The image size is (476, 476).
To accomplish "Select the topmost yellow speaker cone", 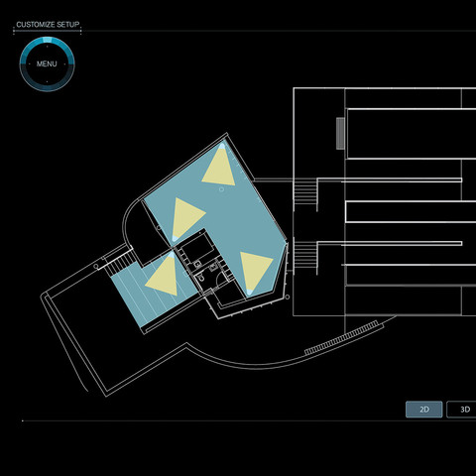I will (219, 167).
